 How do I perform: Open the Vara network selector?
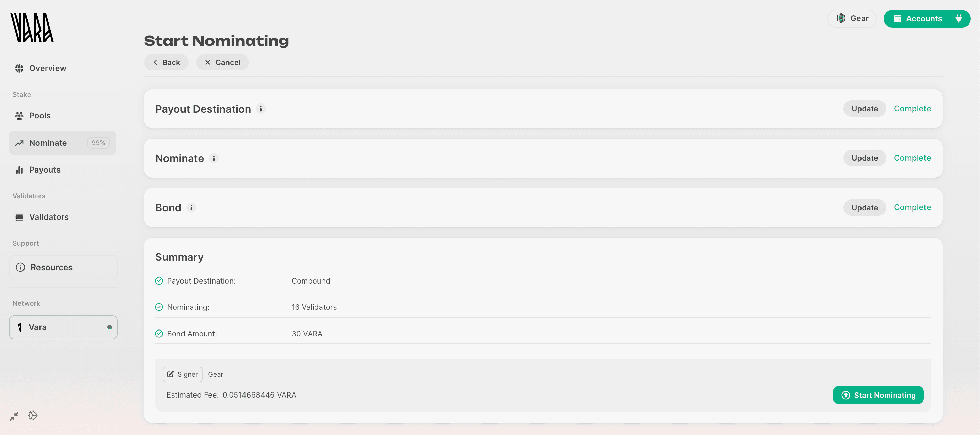(x=63, y=327)
